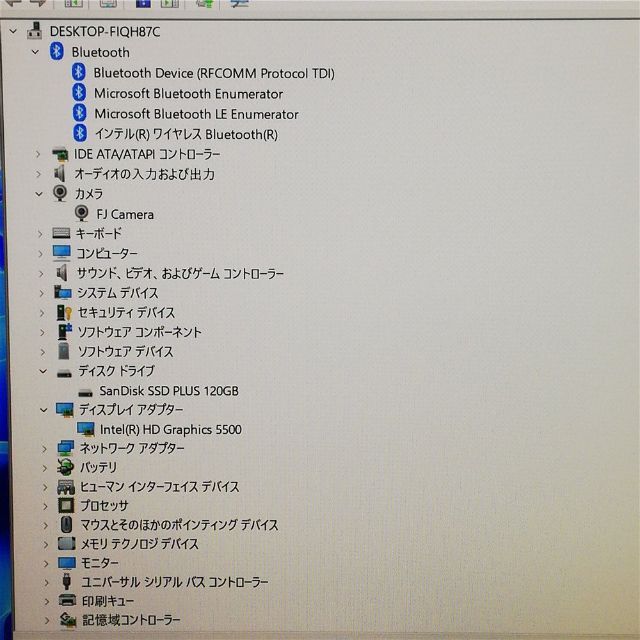The image size is (640, 640).
Task: Click the セキュリティ デバイス key icon
Action: click(x=64, y=312)
